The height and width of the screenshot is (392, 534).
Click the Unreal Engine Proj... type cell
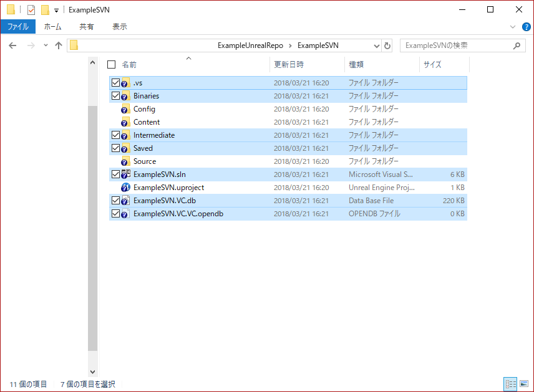382,188
